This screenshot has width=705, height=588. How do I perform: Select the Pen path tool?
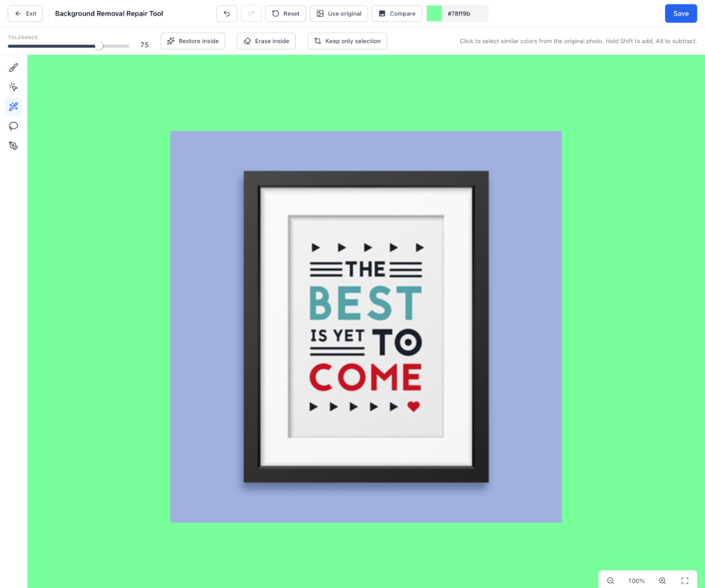14,146
